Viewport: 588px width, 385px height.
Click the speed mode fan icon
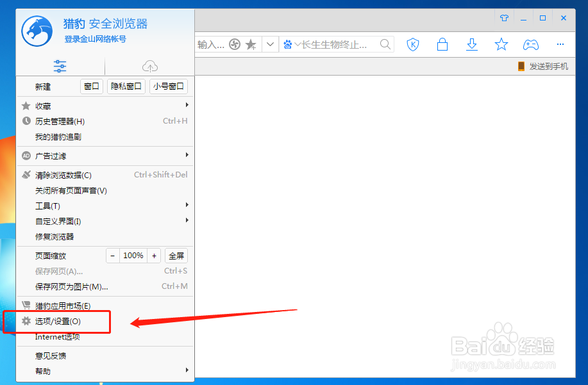point(235,45)
